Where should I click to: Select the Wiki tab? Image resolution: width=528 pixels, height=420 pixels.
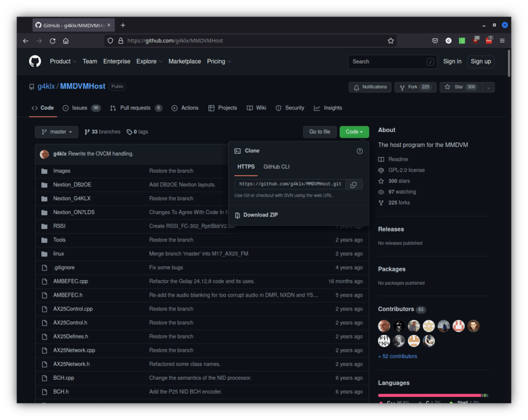tap(256, 108)
